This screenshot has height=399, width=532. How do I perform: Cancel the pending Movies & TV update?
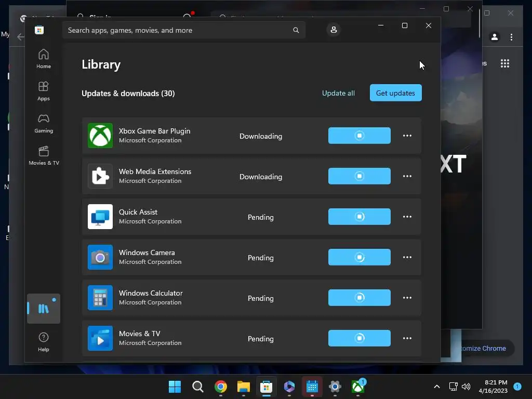click(360, 338)
